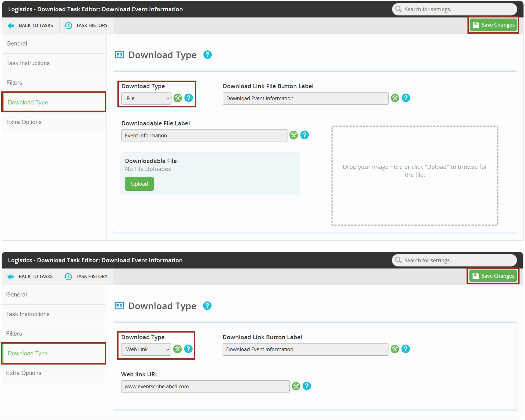Open the Download Type dropdown showing File

[x=146, y=98]
